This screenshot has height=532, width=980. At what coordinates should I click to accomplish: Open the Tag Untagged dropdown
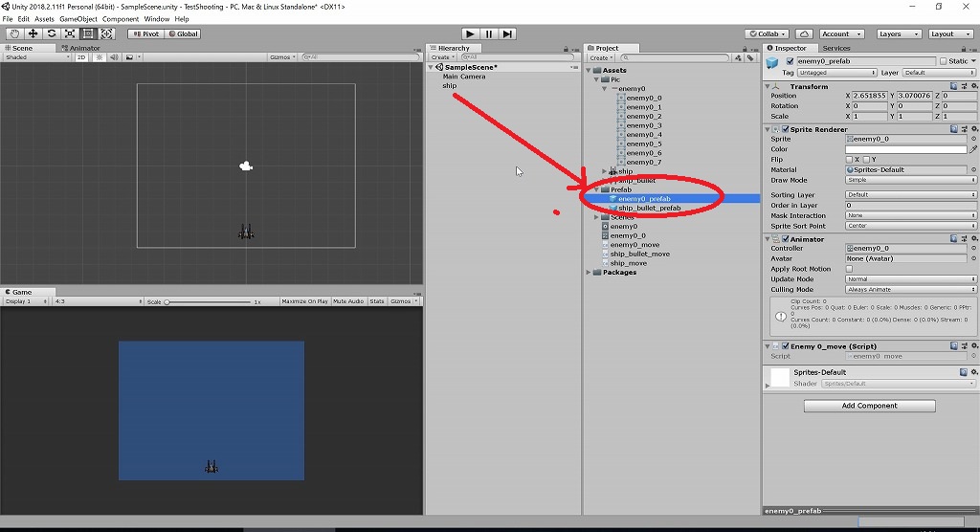point(836,73)
